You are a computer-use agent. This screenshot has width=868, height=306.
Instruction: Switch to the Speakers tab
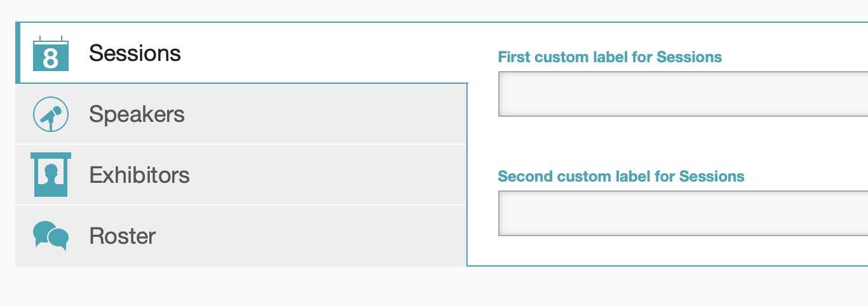(x=137, y=114)
